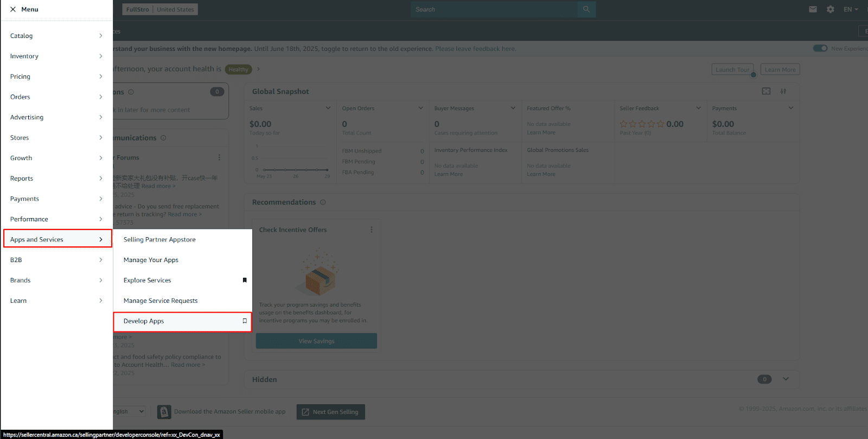Select Apps and Services menu item

pyautogui.click(x=58, y=239)
